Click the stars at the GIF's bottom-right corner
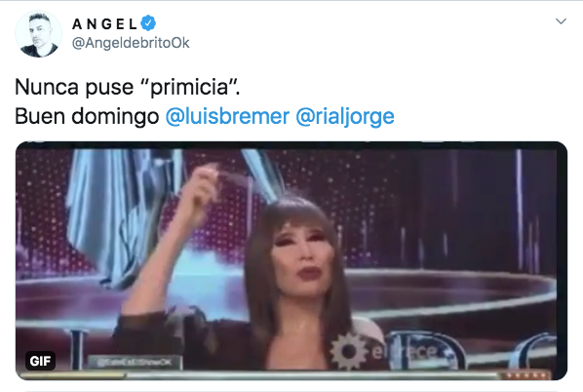583x392 pixels. (525, 375)
